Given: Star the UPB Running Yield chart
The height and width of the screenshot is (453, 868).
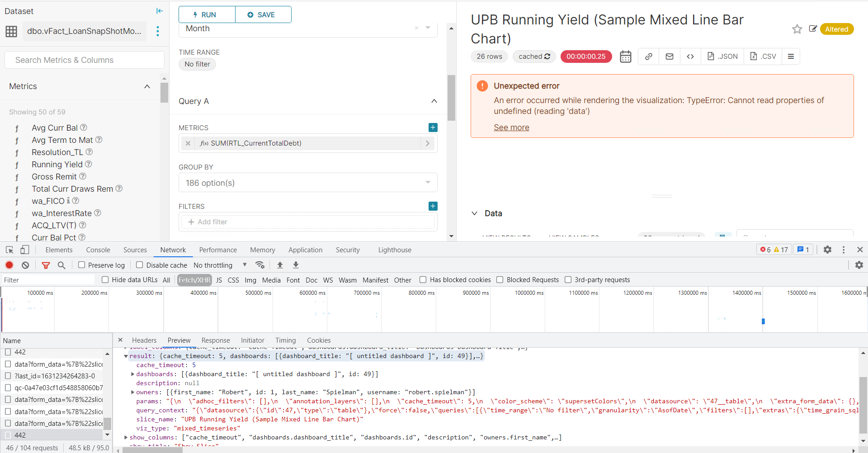Looking at the screenshot, I should [797, 28].
